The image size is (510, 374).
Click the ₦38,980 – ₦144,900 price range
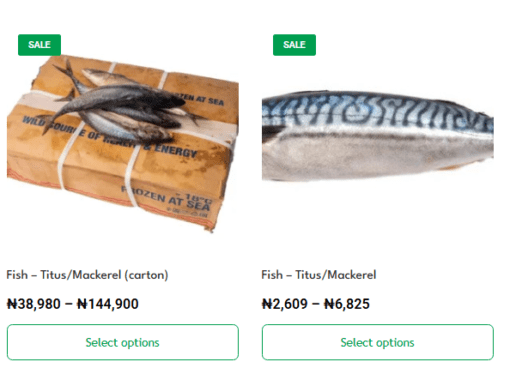[x=73, y=304]
